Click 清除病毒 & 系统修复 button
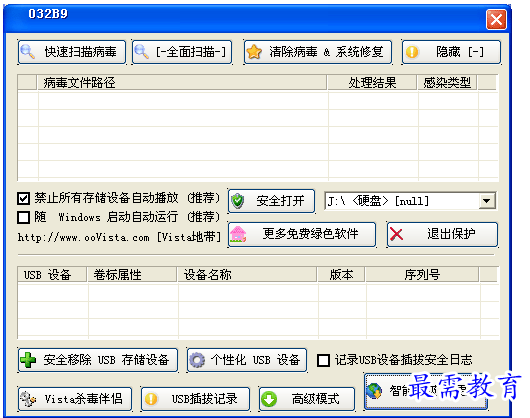The height and width of the screenshot is (418, 530). pos(318,52)
